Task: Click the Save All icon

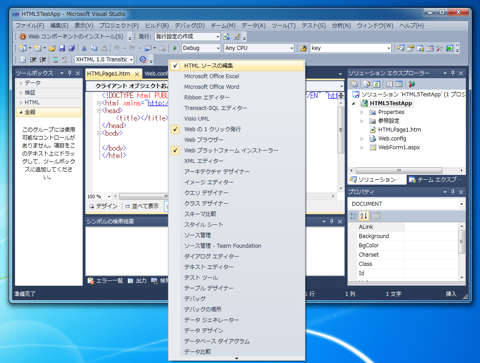Action: point(72,48)
